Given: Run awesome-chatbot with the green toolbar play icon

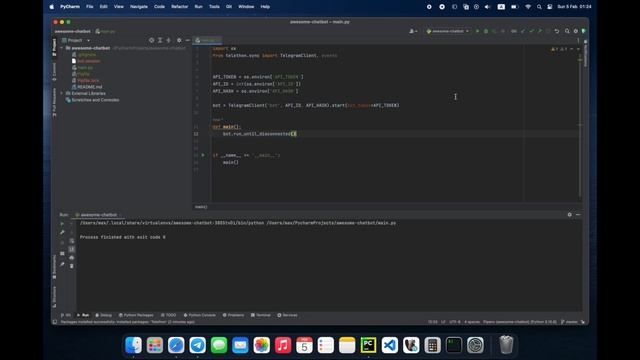Looking at the screenshot, I should click(477, 31).
